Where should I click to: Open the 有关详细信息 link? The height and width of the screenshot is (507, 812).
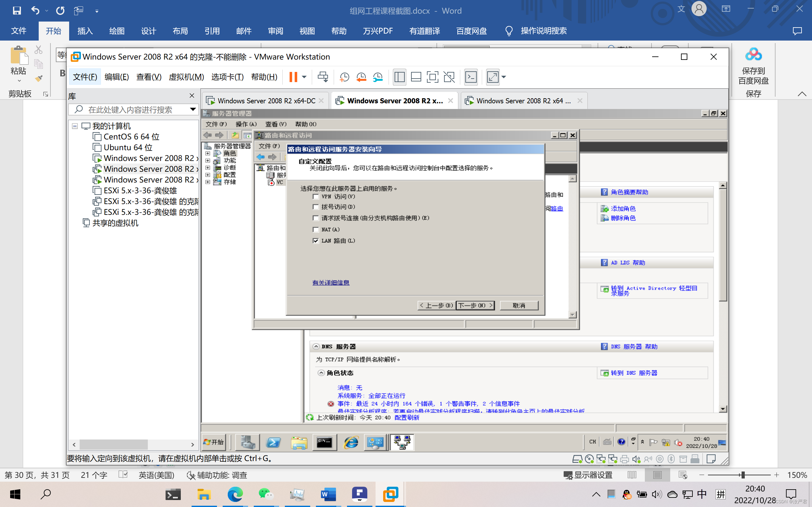[x=331, y=283]
